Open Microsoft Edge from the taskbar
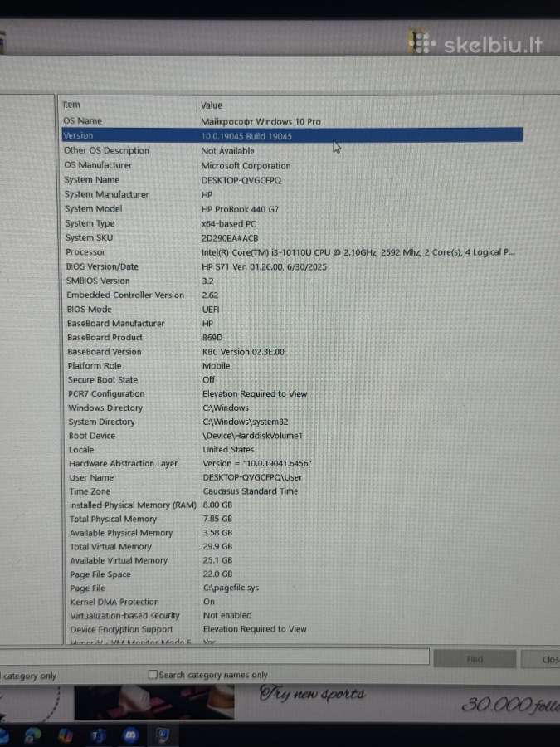 pyautogui.click(x=32, y=735)
